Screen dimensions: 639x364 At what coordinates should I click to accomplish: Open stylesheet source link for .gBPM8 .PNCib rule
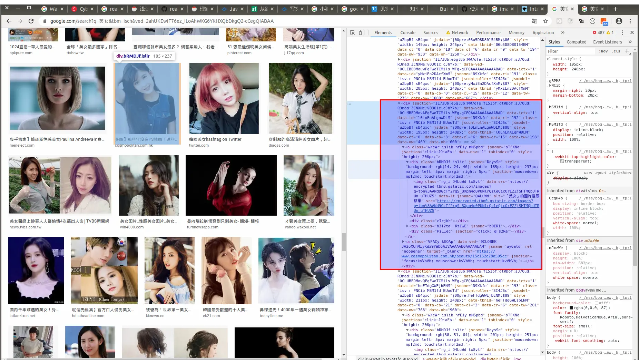point(605,81)
